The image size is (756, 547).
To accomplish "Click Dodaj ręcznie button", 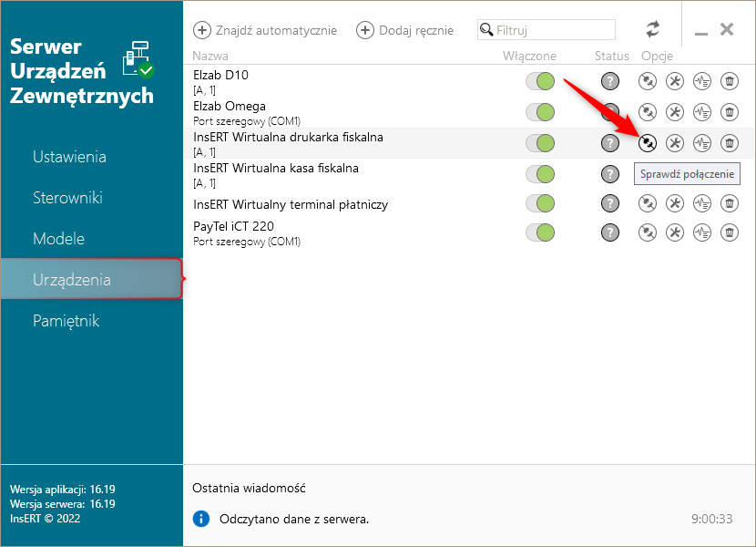I will coord(404,30).
